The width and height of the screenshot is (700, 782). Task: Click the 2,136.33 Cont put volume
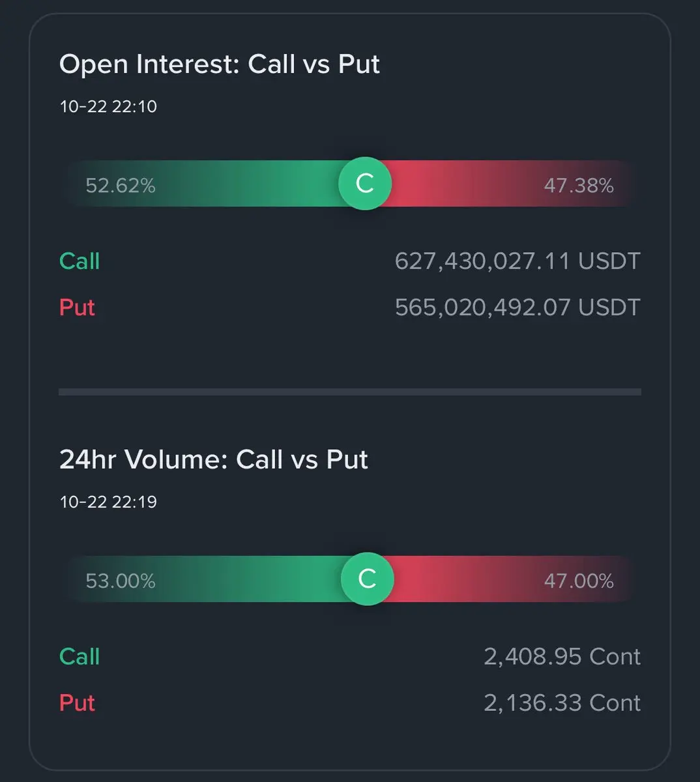562,702
